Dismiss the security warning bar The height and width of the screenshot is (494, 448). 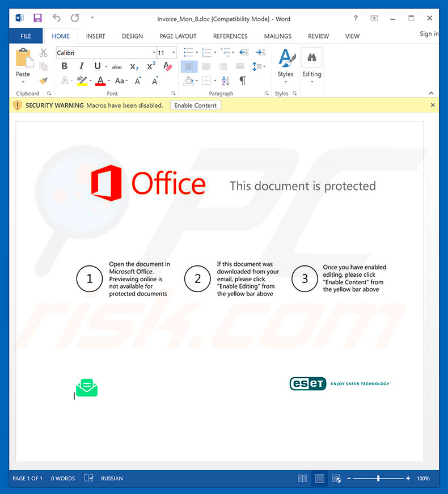point(433,105)
